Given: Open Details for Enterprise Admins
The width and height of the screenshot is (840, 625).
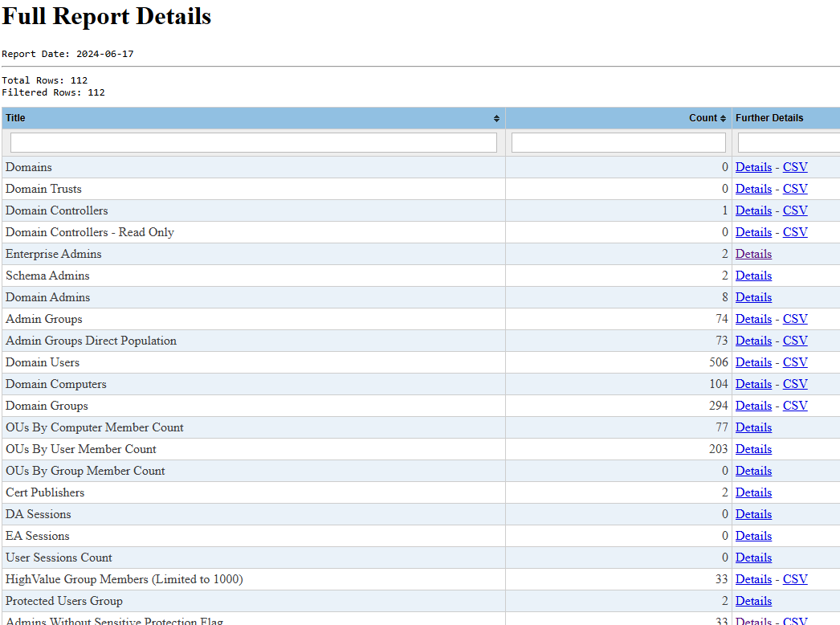Looking at the screenshot, I should (753, 253).
